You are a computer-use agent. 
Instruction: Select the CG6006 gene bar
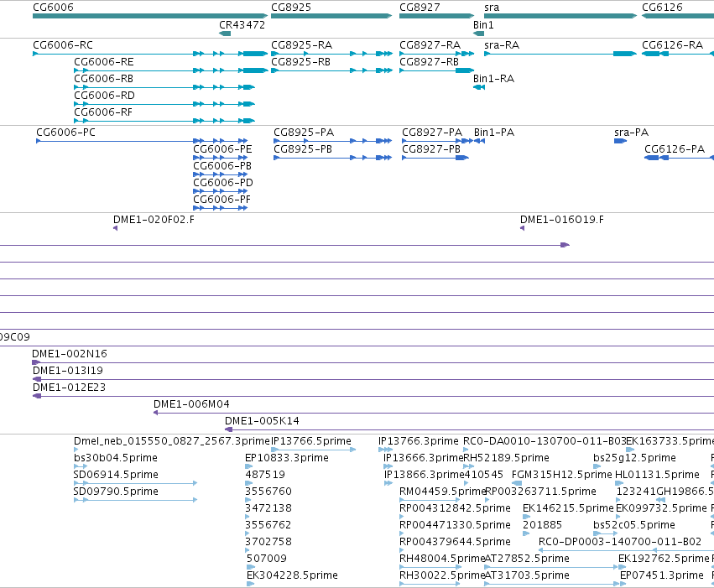coord(150,16)
